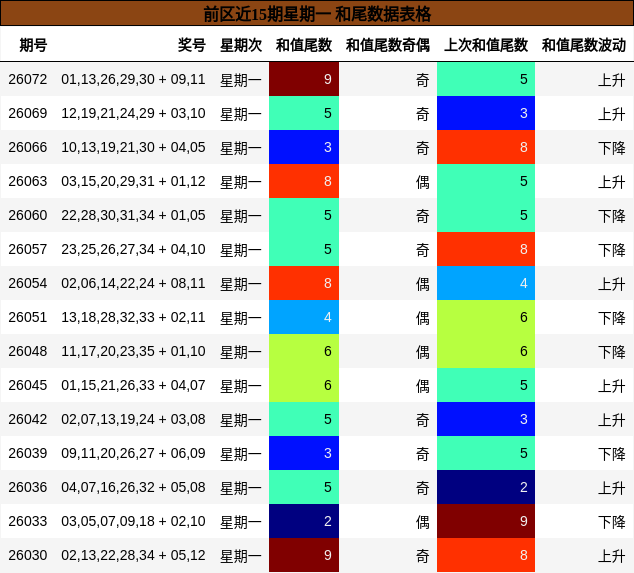Click issue number 26072
Image resolution: width=634 pixels, height=573 pixels.
[28, 79]
